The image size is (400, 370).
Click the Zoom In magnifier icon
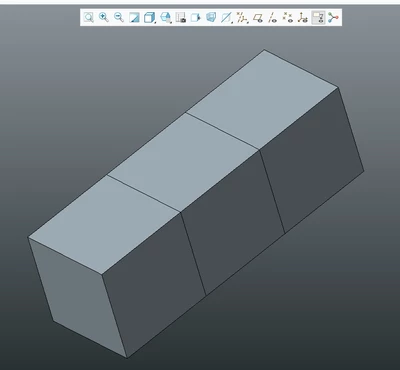[104, 17]
